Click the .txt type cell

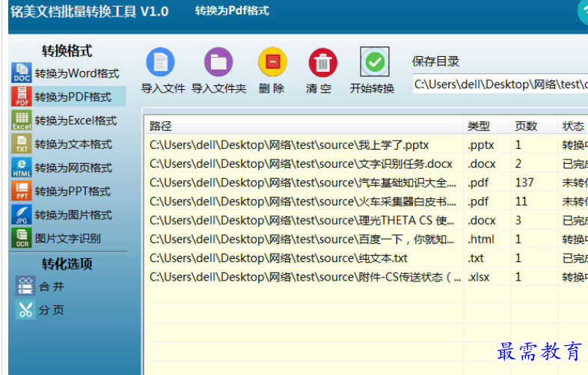coord(476,258)
